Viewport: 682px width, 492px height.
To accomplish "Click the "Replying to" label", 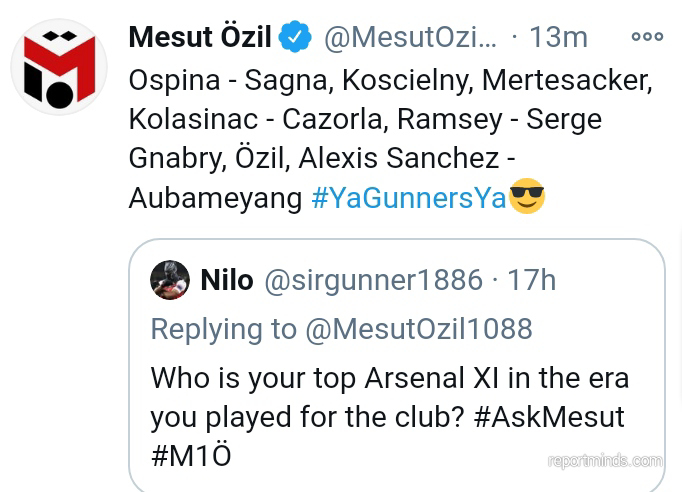I will (x=223, y=329).
